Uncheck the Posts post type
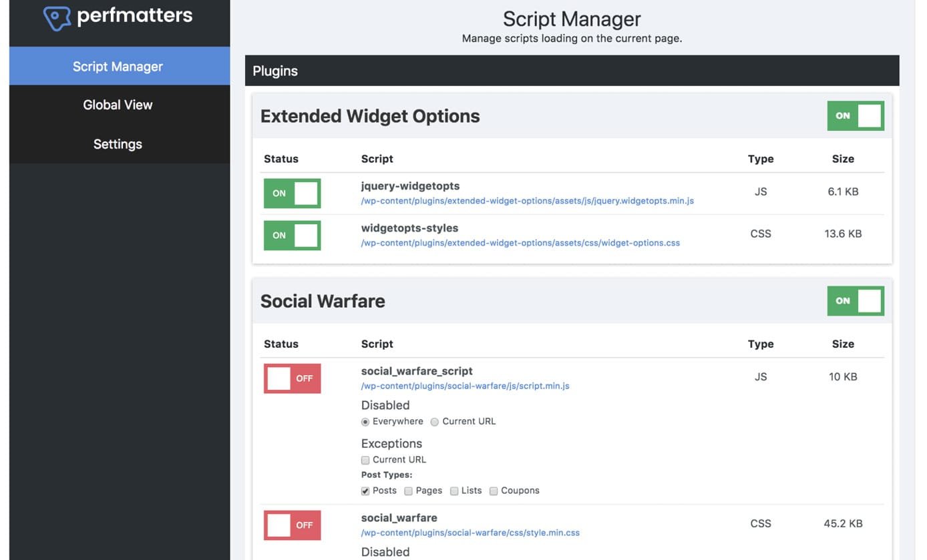The width and height of the screenshot is (927, 560). [365, 491]
